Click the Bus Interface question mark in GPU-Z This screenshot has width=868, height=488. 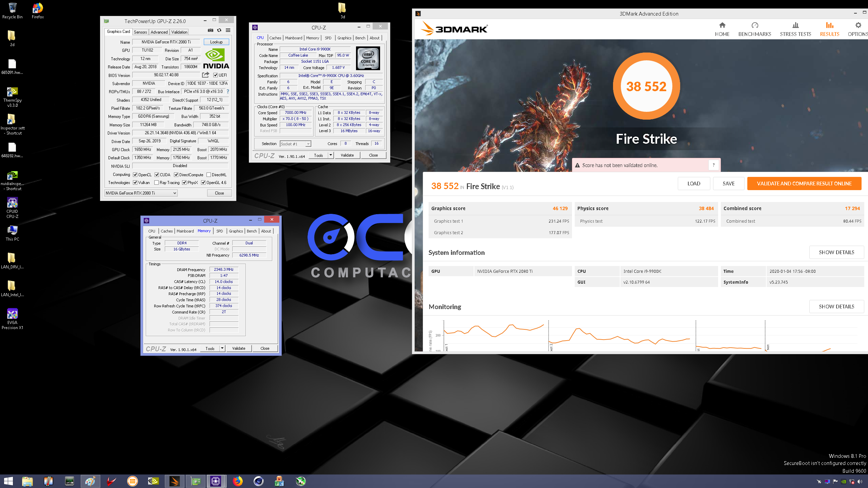[x=228, y=91]
